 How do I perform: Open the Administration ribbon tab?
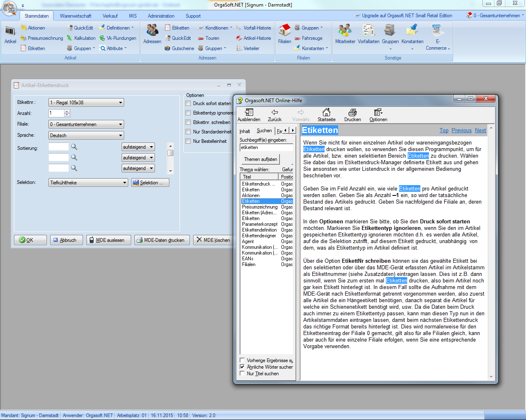tap(161, 16)
